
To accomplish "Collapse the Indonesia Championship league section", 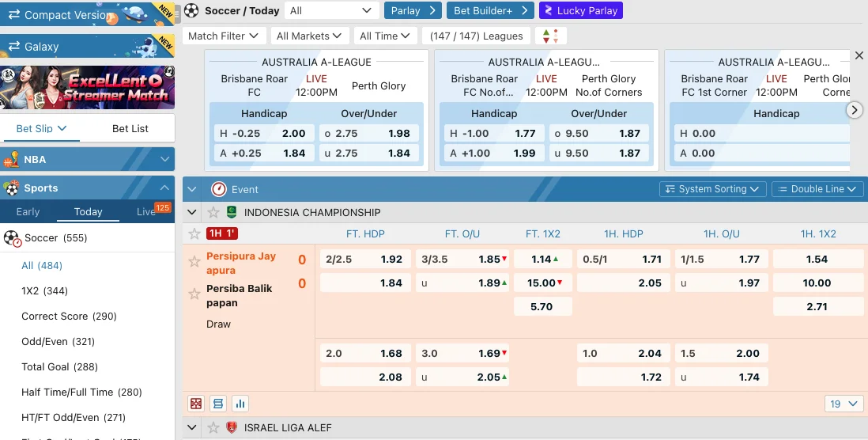I will coord(192,212).
